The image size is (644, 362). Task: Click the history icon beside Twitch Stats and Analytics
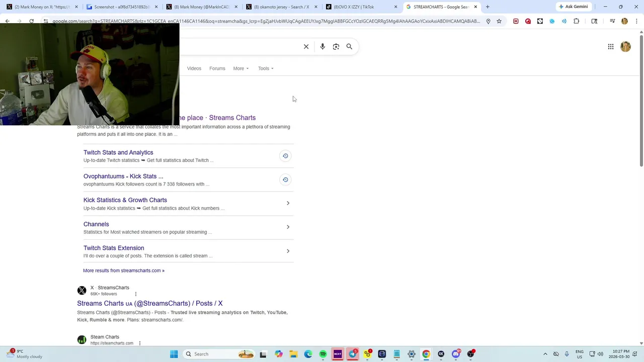pos(285,156)
